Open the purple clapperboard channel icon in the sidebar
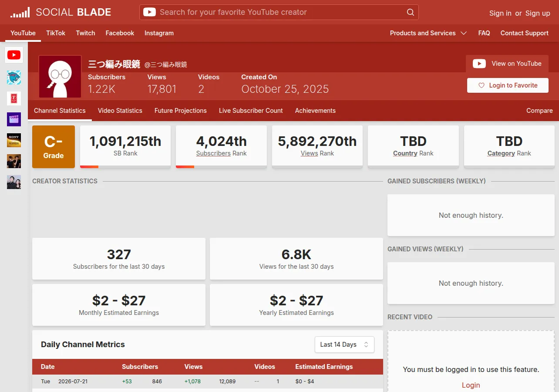The height and width of the screenshot is (392, 559). [14, 119]
